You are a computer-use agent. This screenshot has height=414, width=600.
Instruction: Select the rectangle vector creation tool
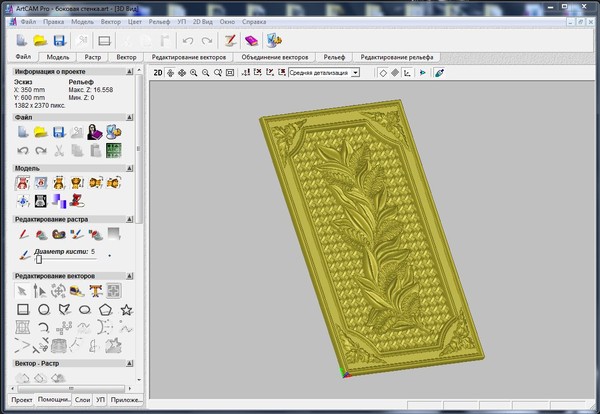pos(23,309)
